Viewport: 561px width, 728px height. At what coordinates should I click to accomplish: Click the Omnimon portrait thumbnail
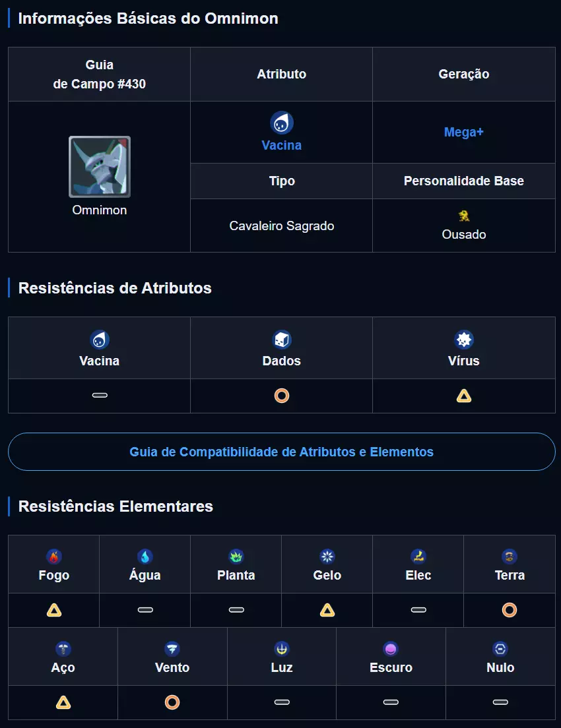(100, 167)
